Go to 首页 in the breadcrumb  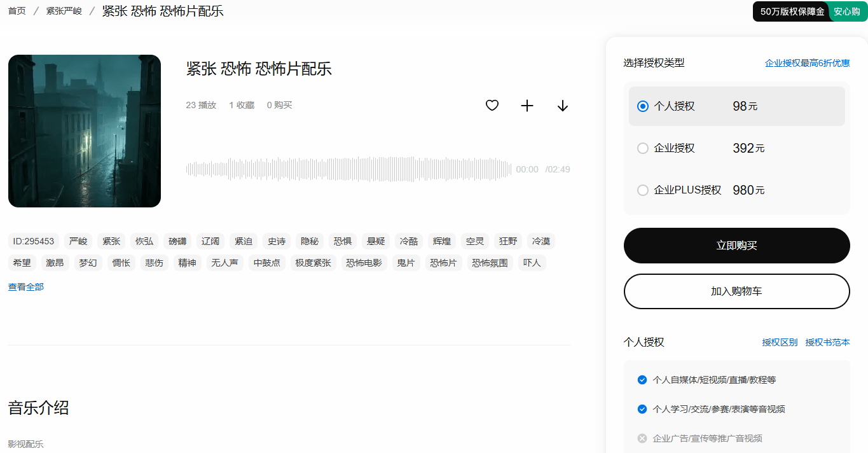(x=17, y=11)
